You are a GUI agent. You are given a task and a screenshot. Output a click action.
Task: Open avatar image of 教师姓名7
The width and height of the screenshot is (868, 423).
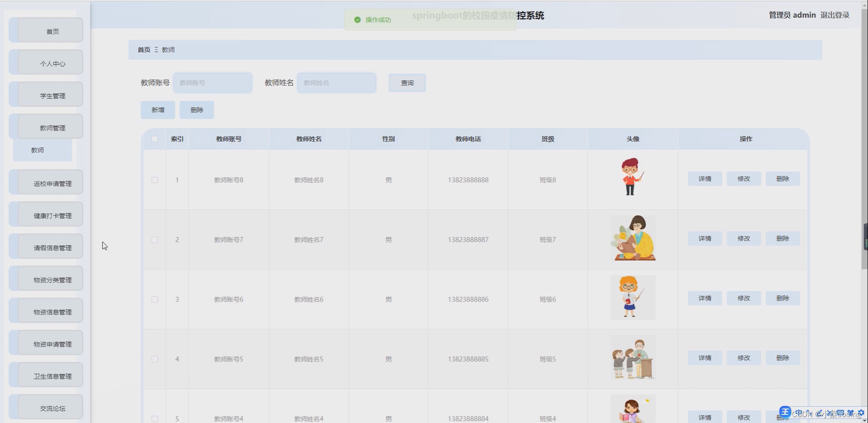pyautogui.click(x=633, y=238)
